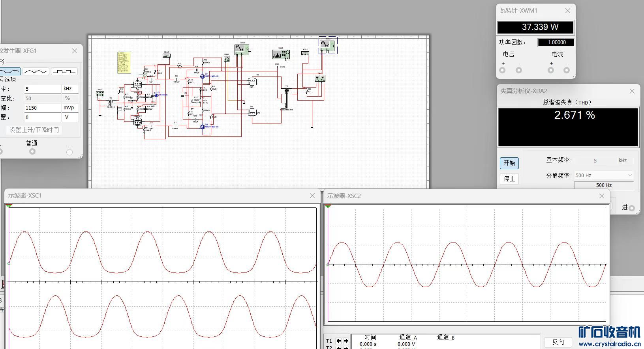The width and height of the screenshot is (644, 349).
Task: Click the 反向 button under XSC2 oscilloscope
Action: (x=558, y=342)
